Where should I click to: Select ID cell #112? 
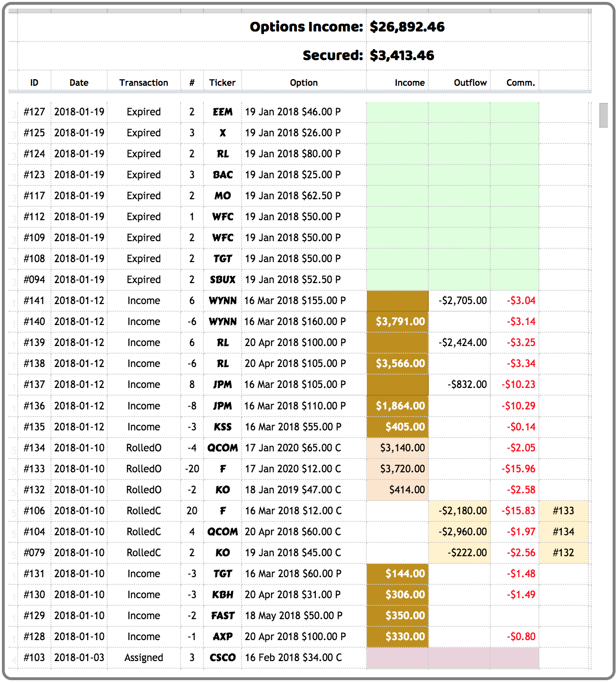point(34,217)
